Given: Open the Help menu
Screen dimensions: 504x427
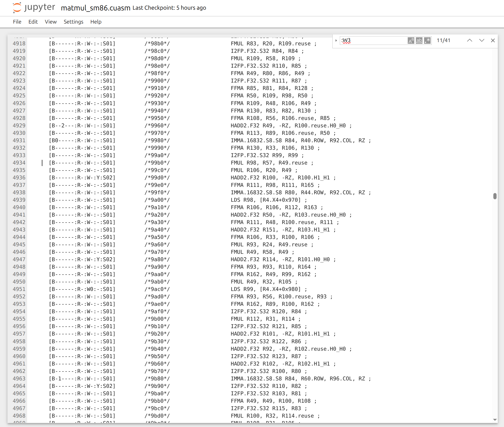Looking at the screenshot, I should (x=96, y=22).
